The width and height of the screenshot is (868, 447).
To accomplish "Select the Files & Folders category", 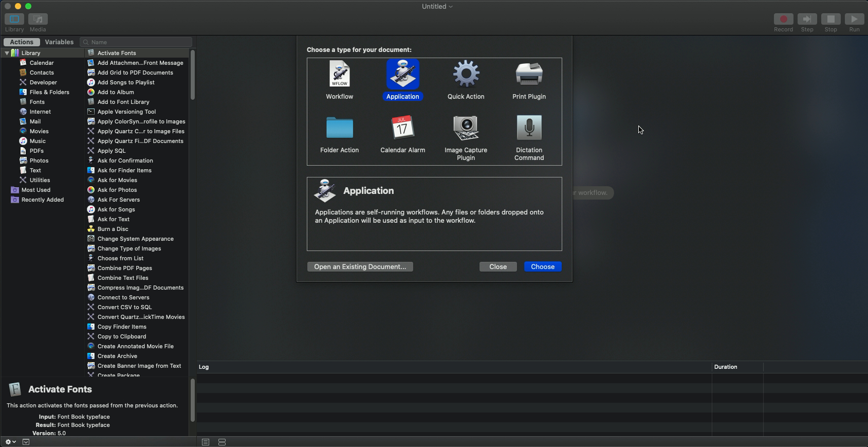I will pos(49,92).
